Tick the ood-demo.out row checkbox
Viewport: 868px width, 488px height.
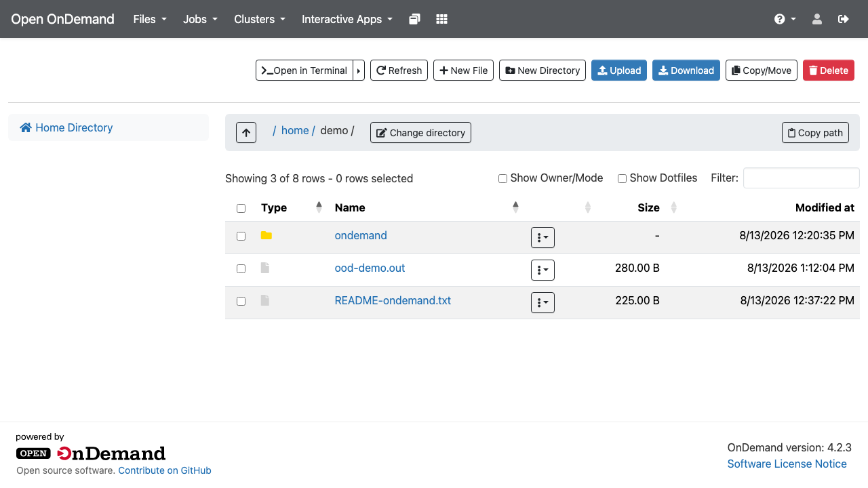(x=241, y=269)
